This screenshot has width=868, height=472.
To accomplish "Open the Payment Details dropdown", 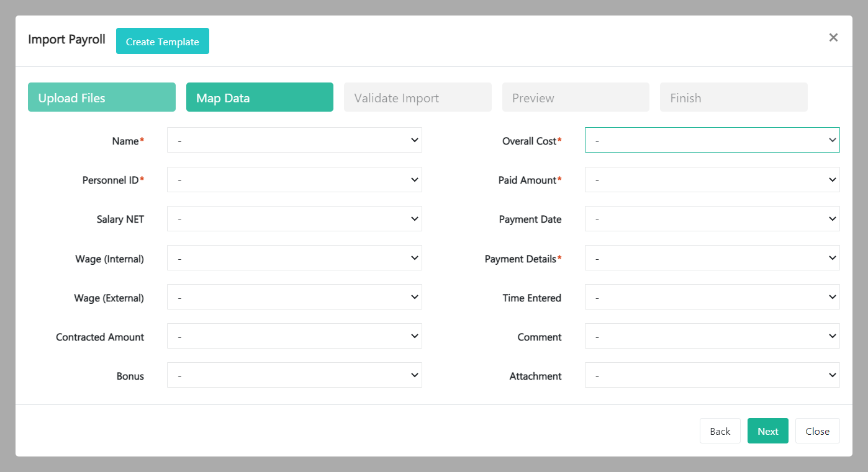I will click(712, 257).
